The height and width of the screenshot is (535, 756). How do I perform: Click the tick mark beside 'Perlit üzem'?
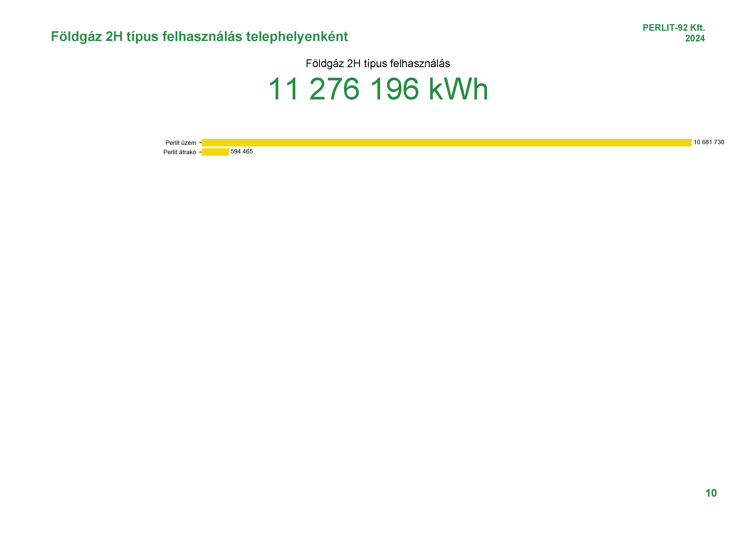pos(200,143)
